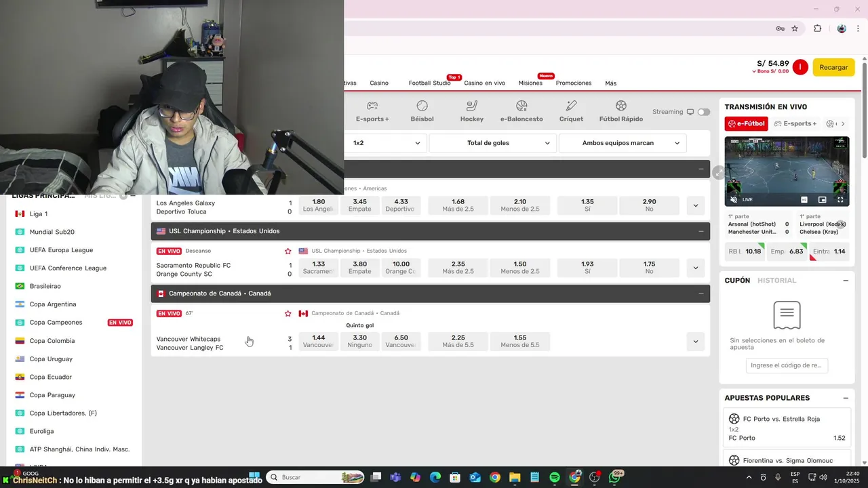Image resolution: width=868 pixels, height=488 pixels.
Task: Open Ambos equipos marcan dropdown
Action: (x=623, y=143)
